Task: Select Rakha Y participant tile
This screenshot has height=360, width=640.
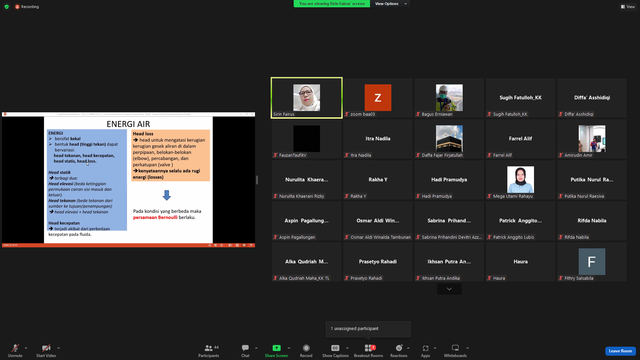Action: coord(378,180)
